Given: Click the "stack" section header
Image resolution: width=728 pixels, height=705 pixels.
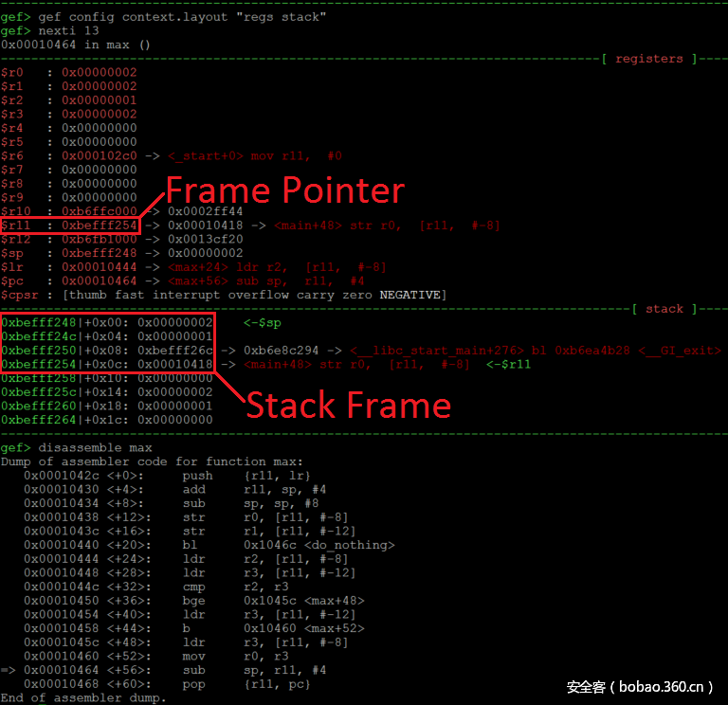Looking at the screenshot, I should point(664,309).
